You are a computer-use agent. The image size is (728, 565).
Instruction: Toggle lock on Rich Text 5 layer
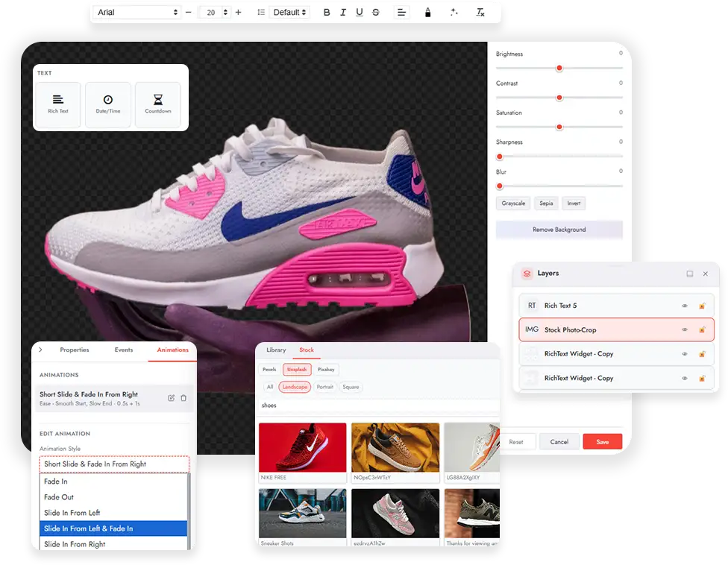[702, 306]
